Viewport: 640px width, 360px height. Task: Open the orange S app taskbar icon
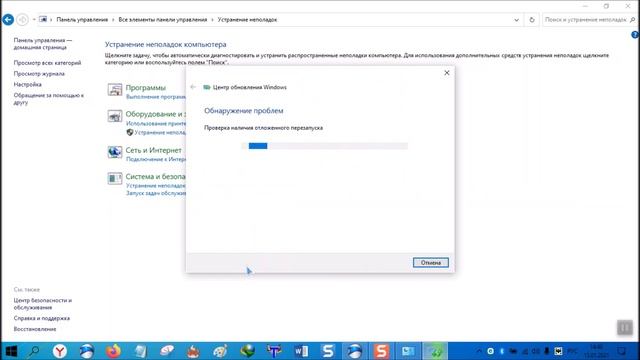[x=381, y=351]
